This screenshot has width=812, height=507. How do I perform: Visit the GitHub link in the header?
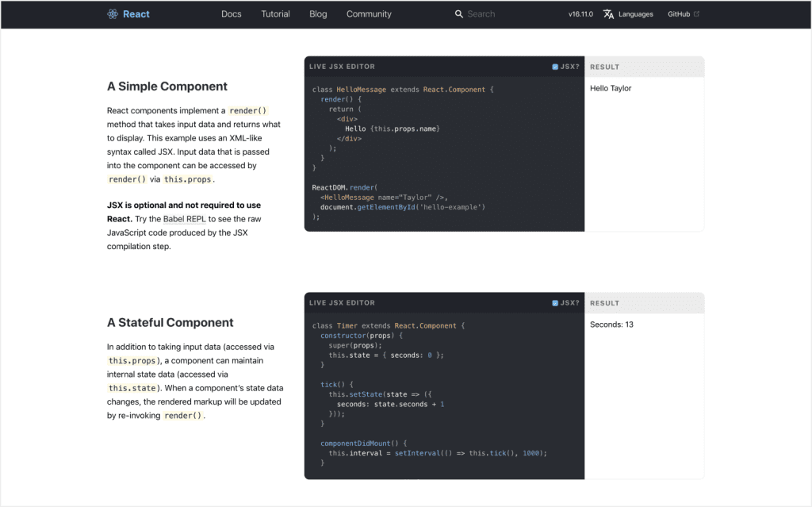click(679, 14)
